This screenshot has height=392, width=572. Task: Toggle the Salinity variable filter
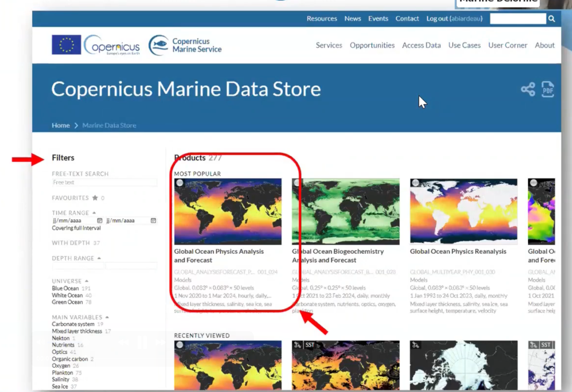point(60,380)
